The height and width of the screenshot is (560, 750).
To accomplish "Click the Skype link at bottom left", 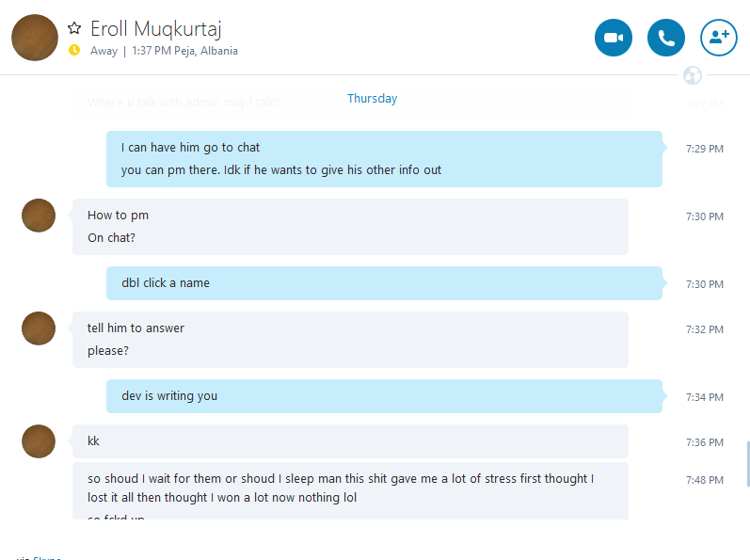I will point(47,557).
